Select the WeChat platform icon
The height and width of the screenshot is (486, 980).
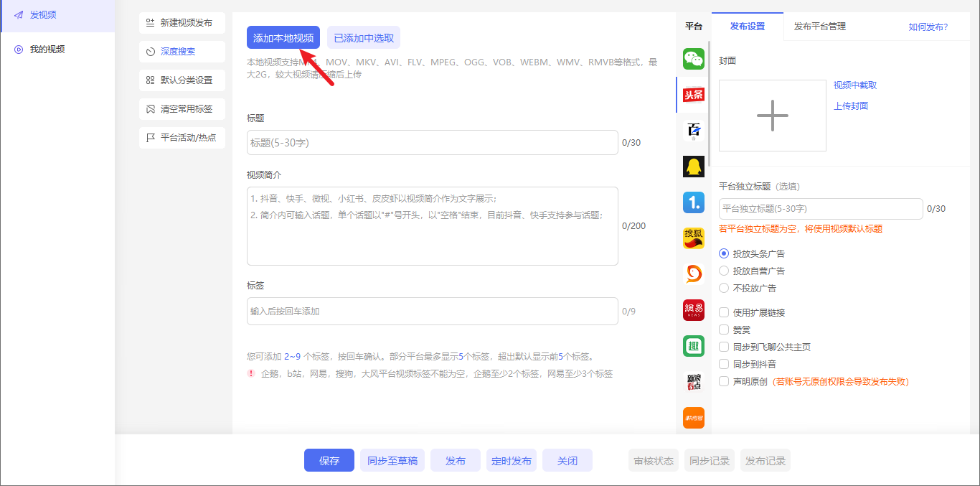coord(693,59)
